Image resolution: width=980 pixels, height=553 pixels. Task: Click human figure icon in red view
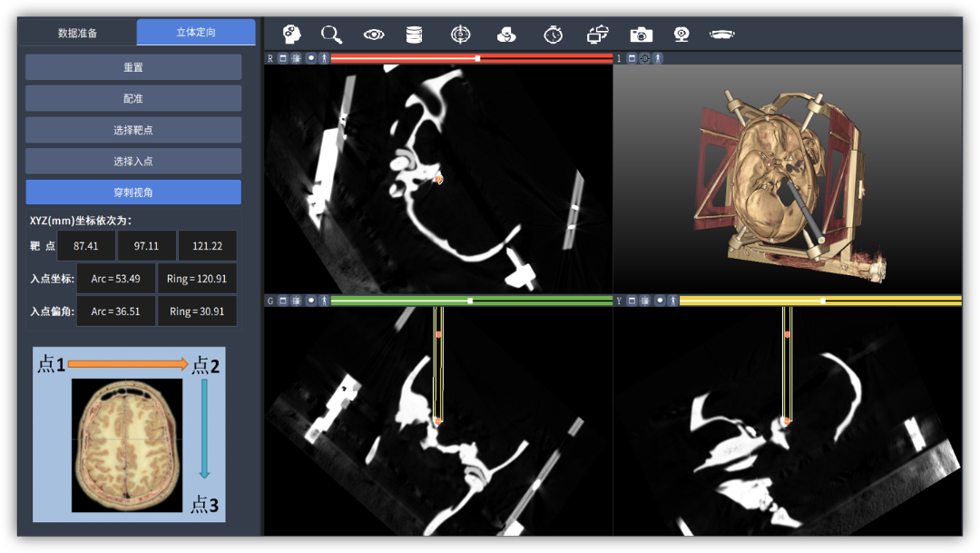[324, 58]
